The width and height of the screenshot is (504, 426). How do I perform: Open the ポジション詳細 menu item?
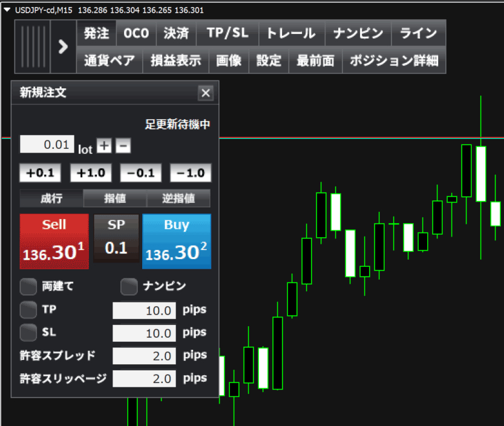394,61
